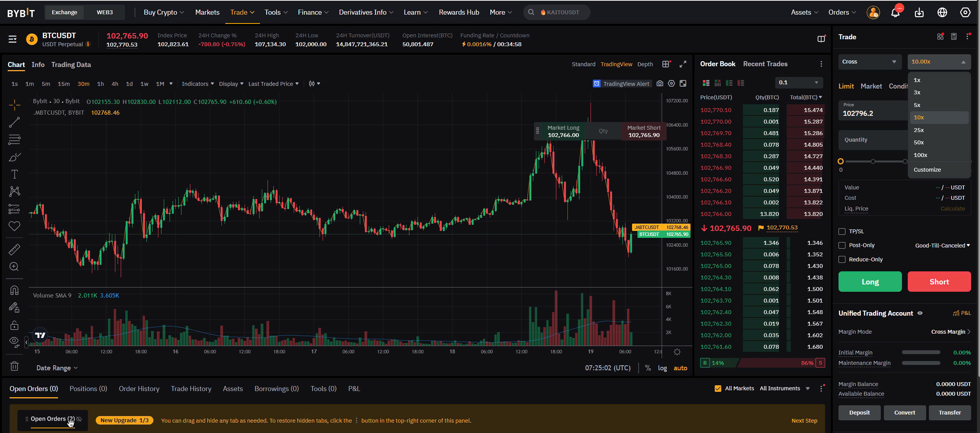This screenshot has height=433, width=980.
Task: Select the trend line drawing tool
Action: click(x=14, y=122)
